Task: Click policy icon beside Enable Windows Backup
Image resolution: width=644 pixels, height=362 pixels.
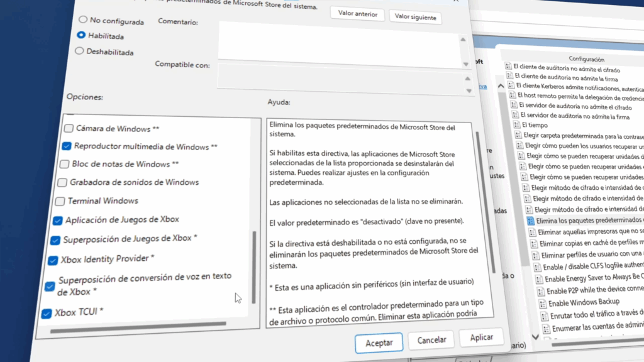Action: click(x=543, y=304)
